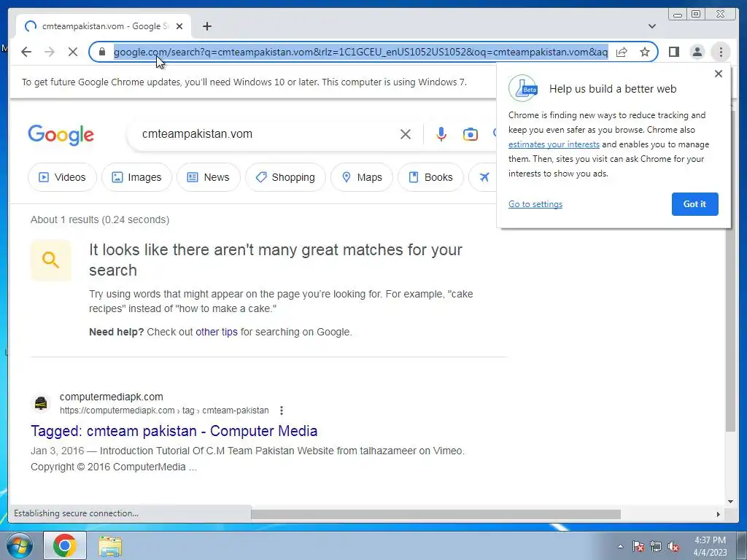Screen dimensions: 747x560
Task: Click the computermediapk.com site name
Action: pyautogui.click(x=111, y=397)
